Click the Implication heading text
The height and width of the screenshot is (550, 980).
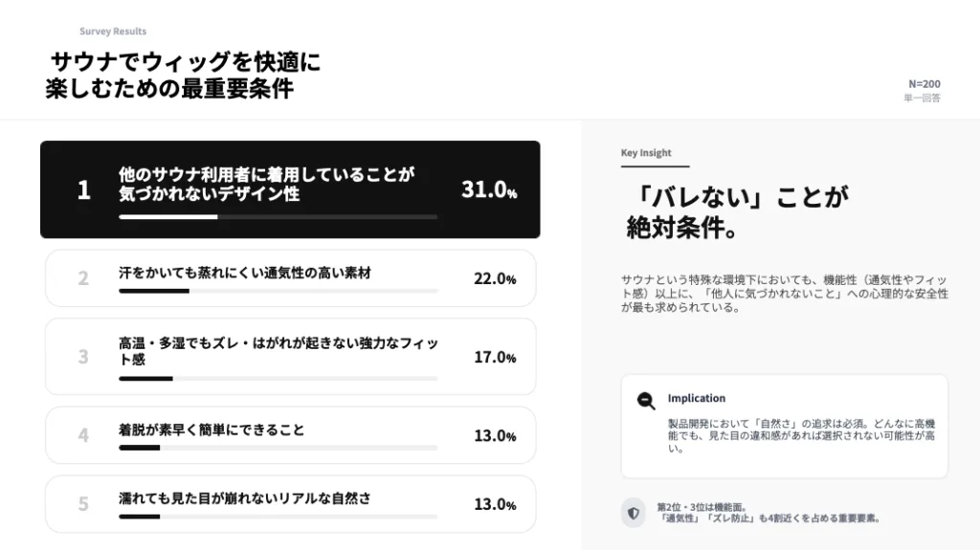pyautogui.click(x=697, y=398)
